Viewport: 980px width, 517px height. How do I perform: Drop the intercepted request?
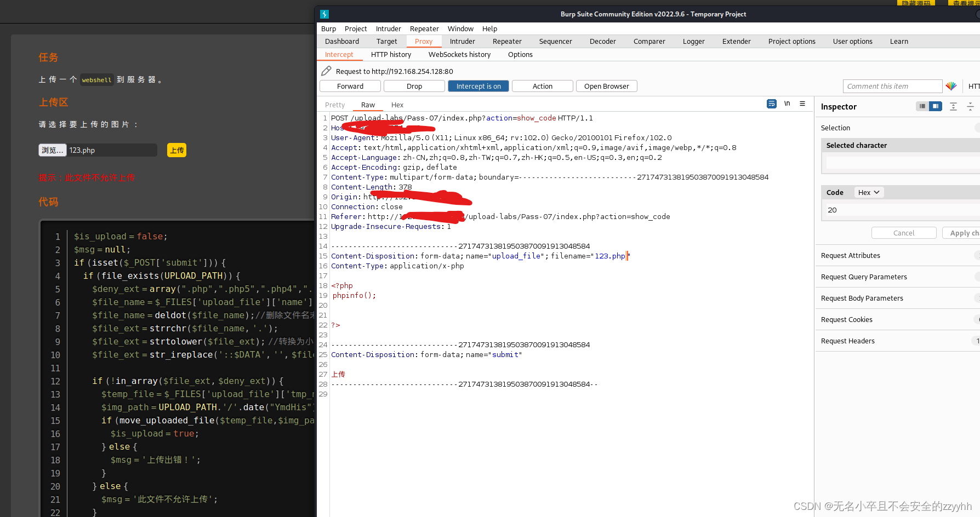coord(414,86)
